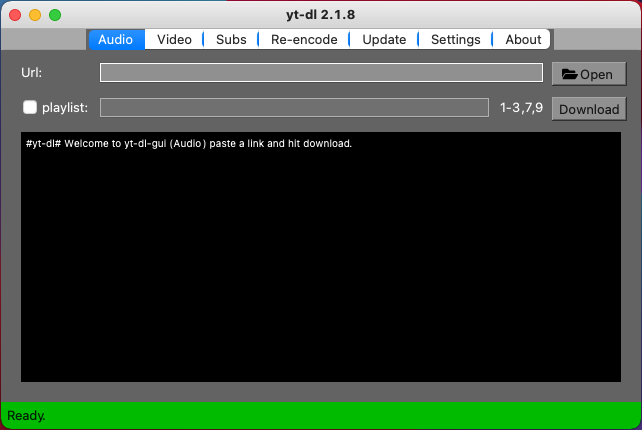This screenshot has height=430, width=642.
Task: Click the 'Ready.' status bar text
Action: [26, 416]
